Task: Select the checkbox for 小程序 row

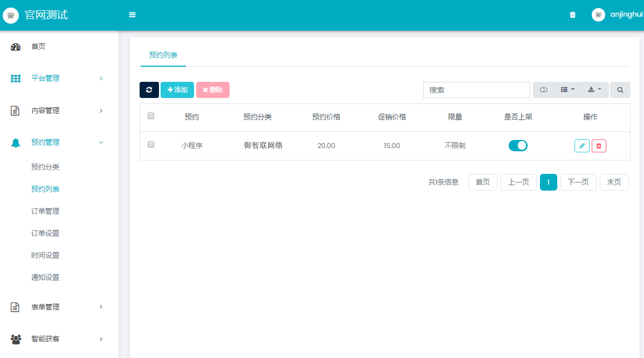Action: point(151,144)
